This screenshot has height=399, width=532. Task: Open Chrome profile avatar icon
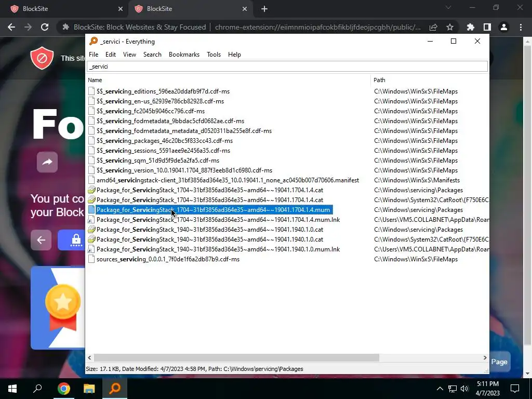coord(504,27)
